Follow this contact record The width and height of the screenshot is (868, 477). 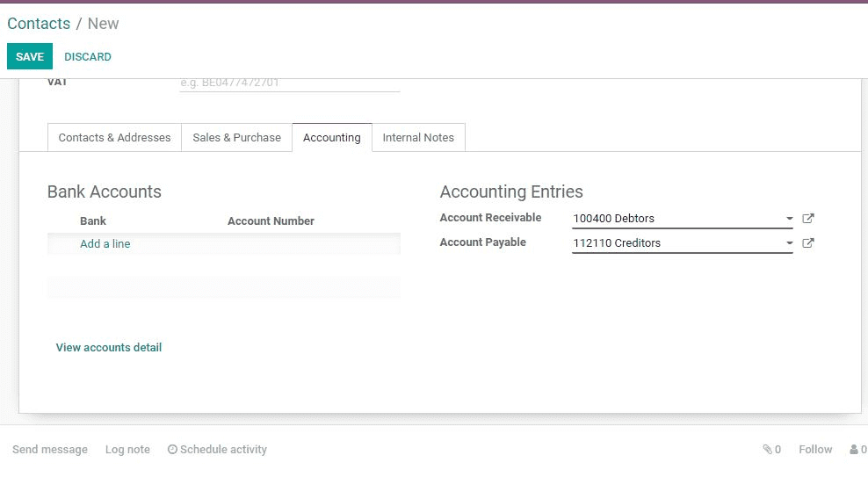click(x=815, y=450)
